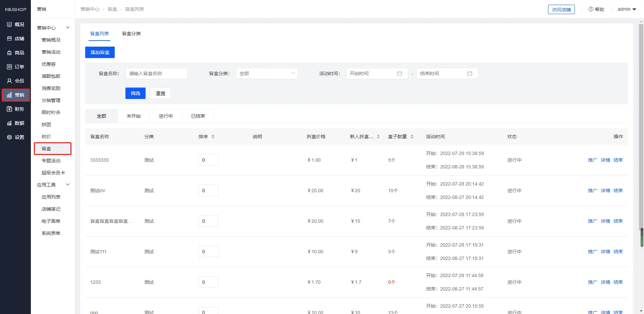Viewport: 644px width, 314px height.
Task: Click the 添加盲盒 button
Action: 100,52
